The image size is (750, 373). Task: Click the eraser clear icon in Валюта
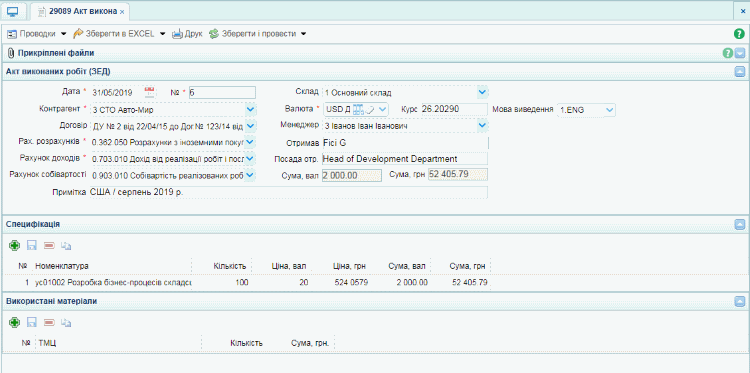[x=369, y=110]
